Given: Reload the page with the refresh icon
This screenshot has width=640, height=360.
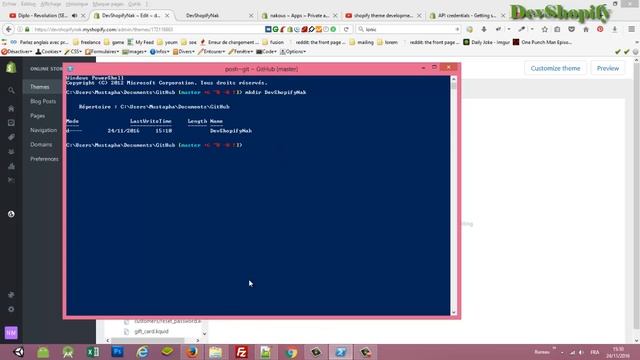Looking at the screenshot, I should [346, 29].
